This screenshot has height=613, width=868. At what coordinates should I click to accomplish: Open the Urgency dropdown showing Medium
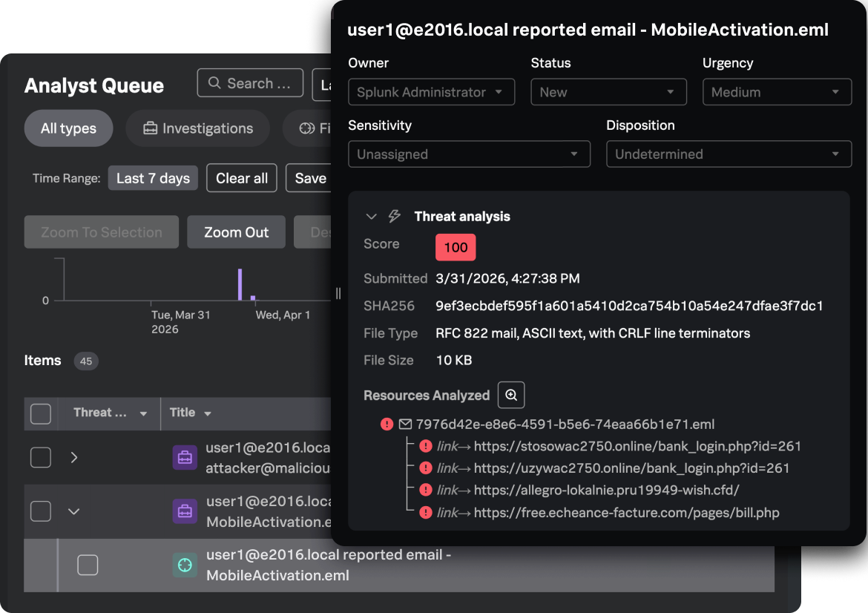pyautogui.click(x=777, y=92)
